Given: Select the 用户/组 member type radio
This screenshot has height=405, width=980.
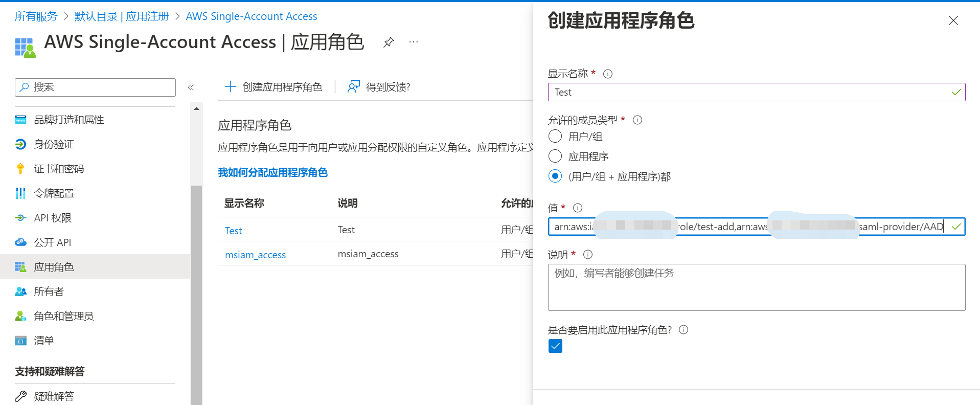Looking at the screenshot, I should [x=555, y=137].
